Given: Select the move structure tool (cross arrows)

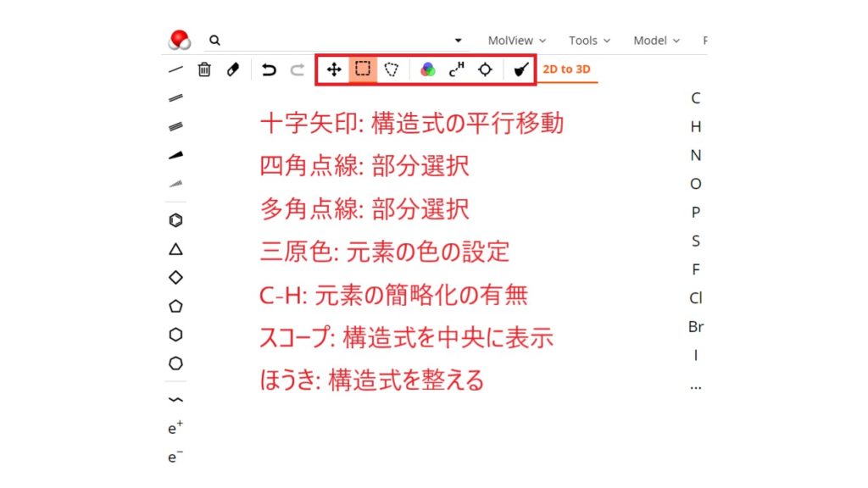Looking at the screenshot, I should (x=334, y=69).
